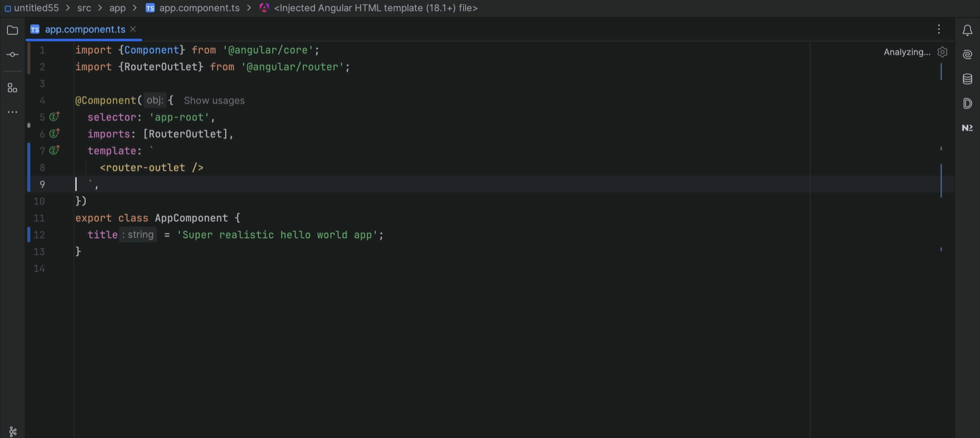Open the Database tool window
The image size is (980, 438).
(x=967, y=79)
